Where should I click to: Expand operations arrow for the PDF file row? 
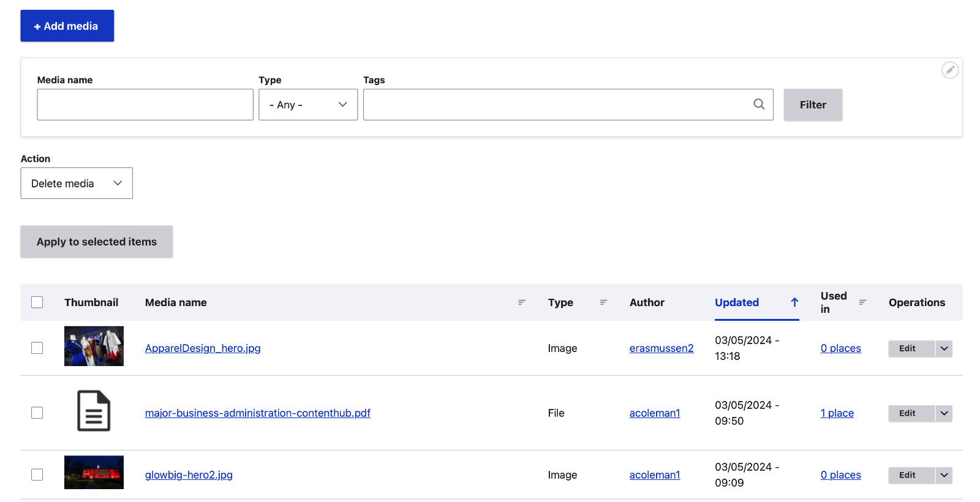(944, 413)
